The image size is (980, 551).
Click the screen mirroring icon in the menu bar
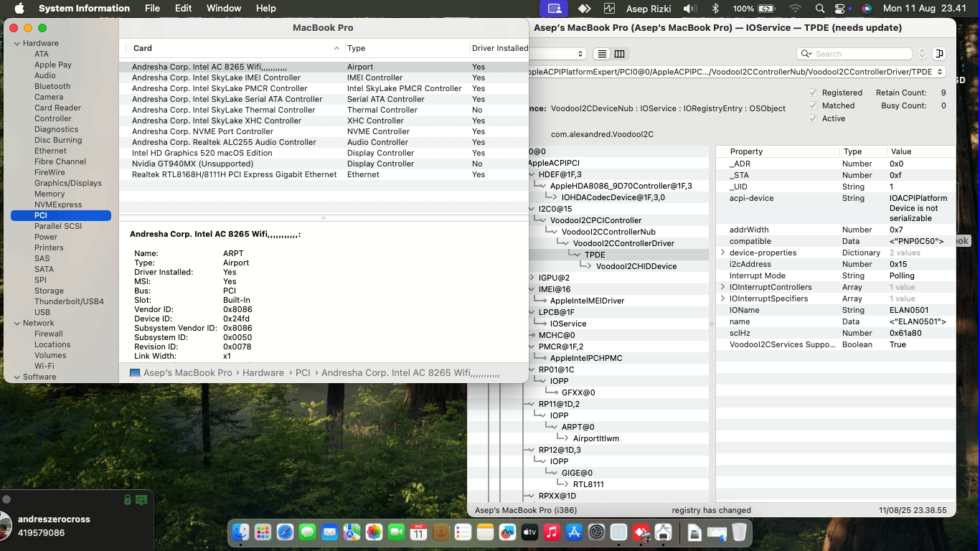[554, 9]
